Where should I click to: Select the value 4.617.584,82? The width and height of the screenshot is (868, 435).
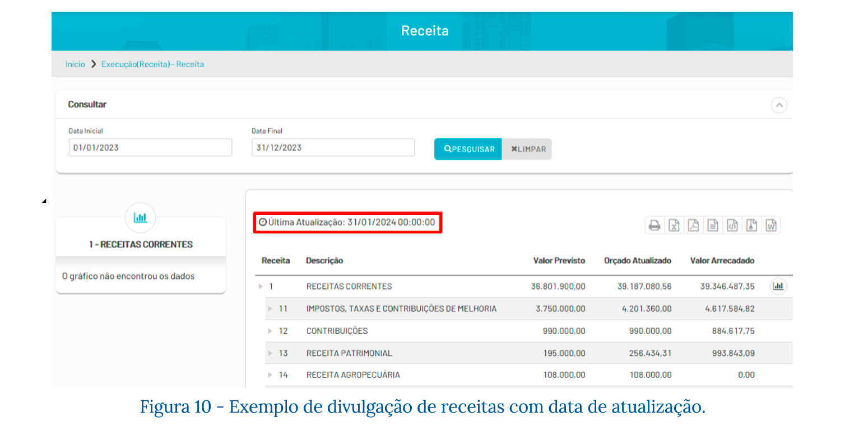730,309
